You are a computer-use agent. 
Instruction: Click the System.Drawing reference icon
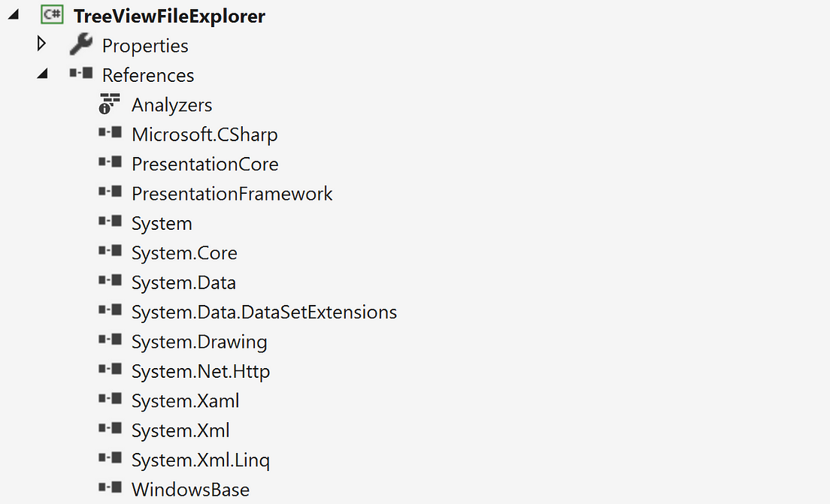point(110,340)
